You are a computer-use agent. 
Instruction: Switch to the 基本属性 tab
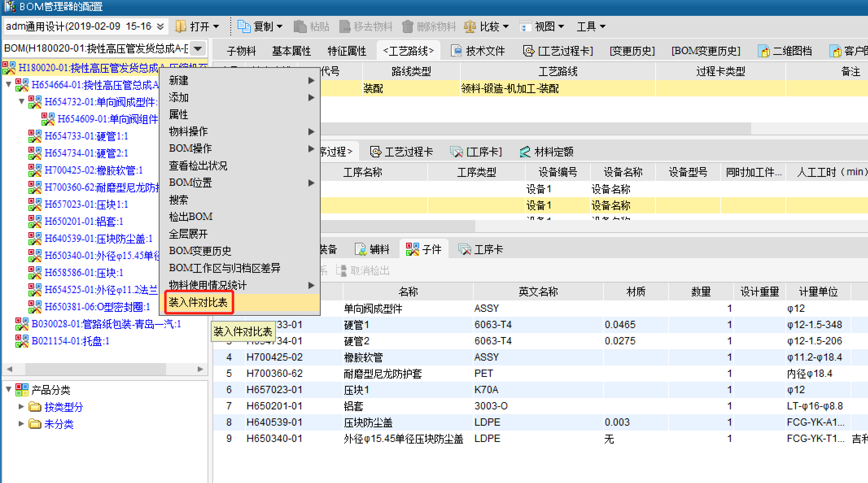291,51
